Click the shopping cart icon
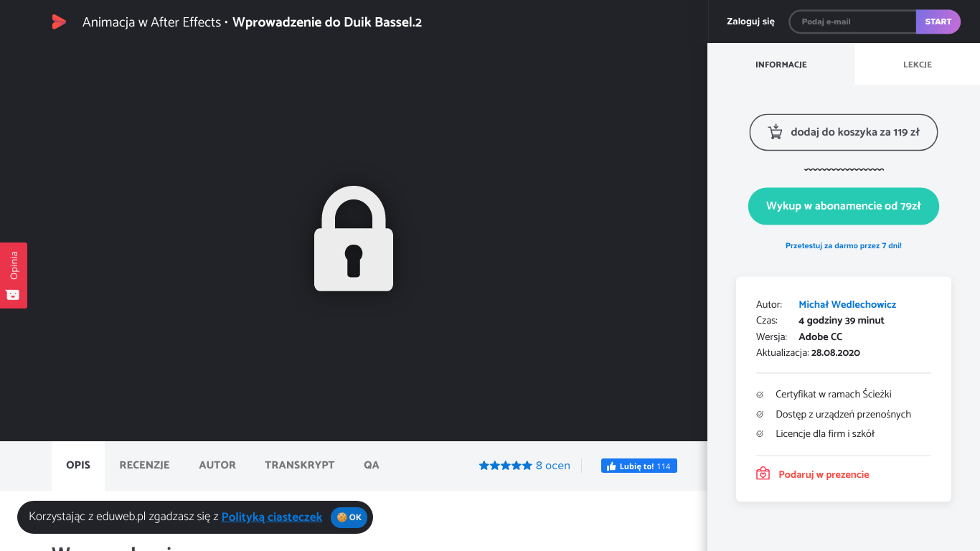This screenshot has height=551, width=980. click(775, 132)
